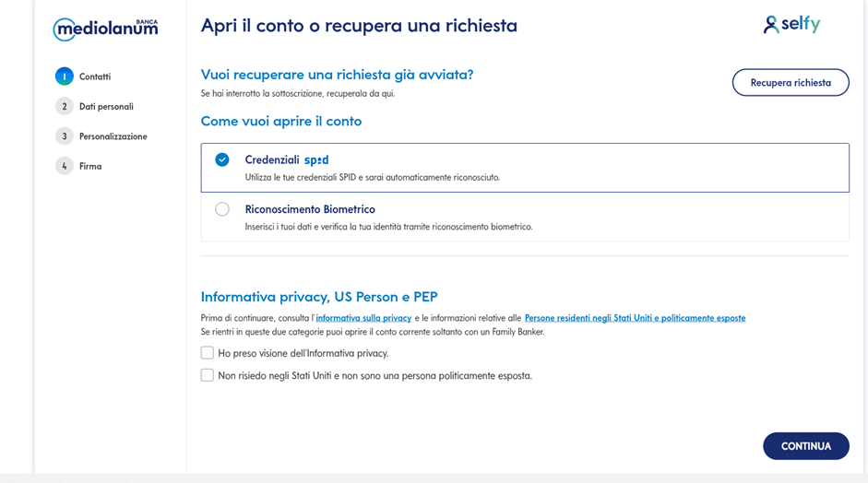Click step 4 number circle
This screenshot has height=483, width=868.
click(65, 166)
